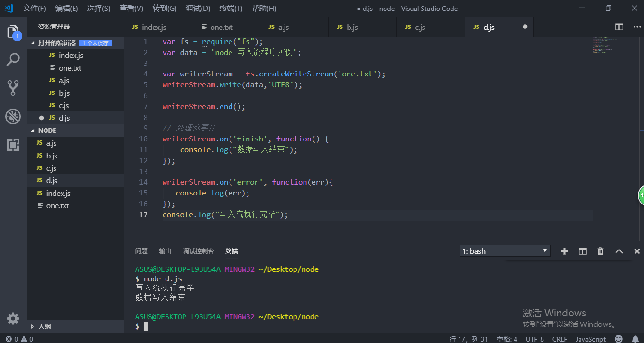Click the VS Code logo icon
The width and height of the screenshot is (644, 343).
(9, 8)
